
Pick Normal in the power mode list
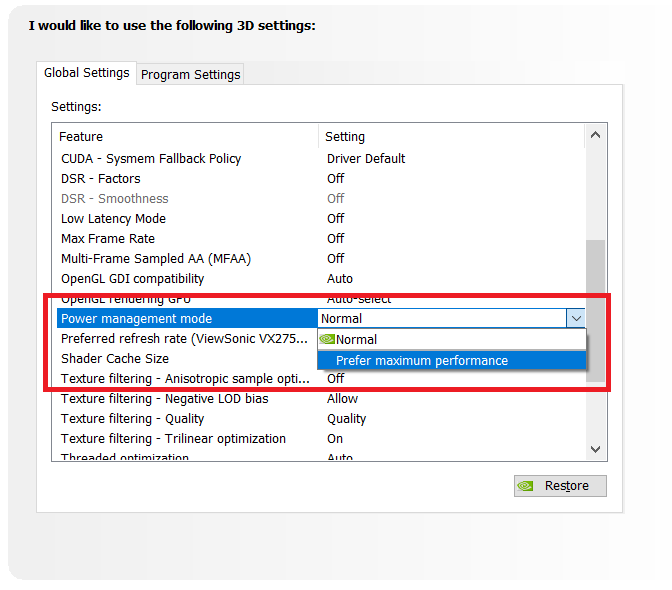pos(356,339)
